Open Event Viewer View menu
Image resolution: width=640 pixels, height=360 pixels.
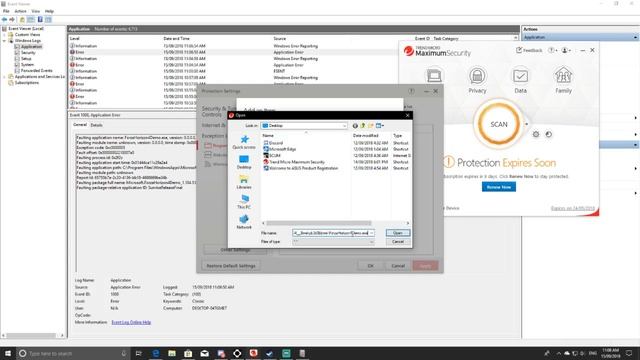pyautogui.click(x=36, y=11)
